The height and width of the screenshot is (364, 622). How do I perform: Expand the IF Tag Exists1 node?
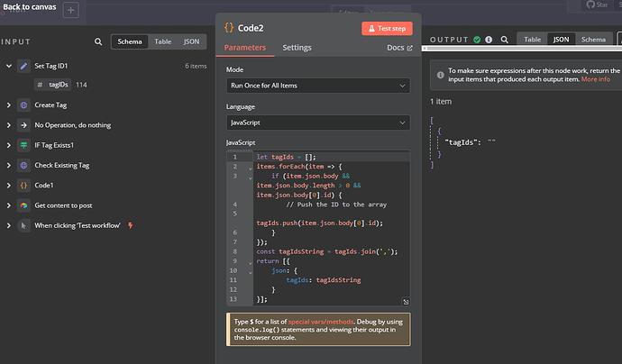point(9,145)
